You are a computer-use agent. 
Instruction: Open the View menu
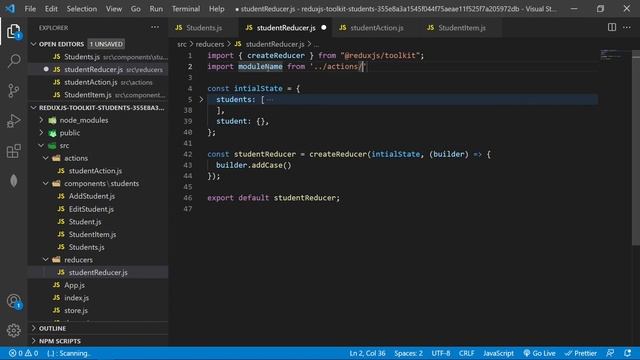pyautogui.click(x=113, y=9)
